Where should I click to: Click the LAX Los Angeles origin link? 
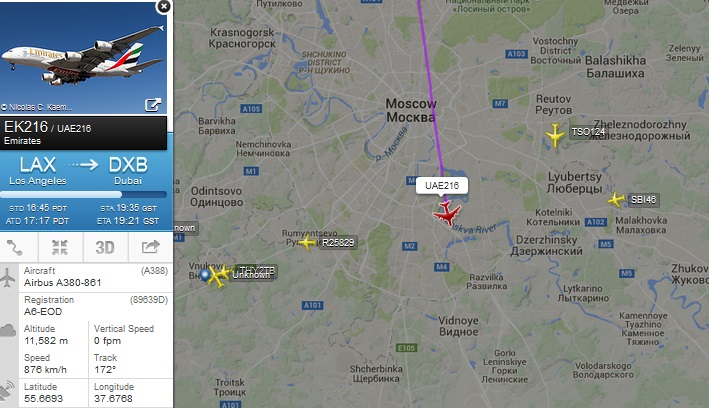tap(38, 171)
